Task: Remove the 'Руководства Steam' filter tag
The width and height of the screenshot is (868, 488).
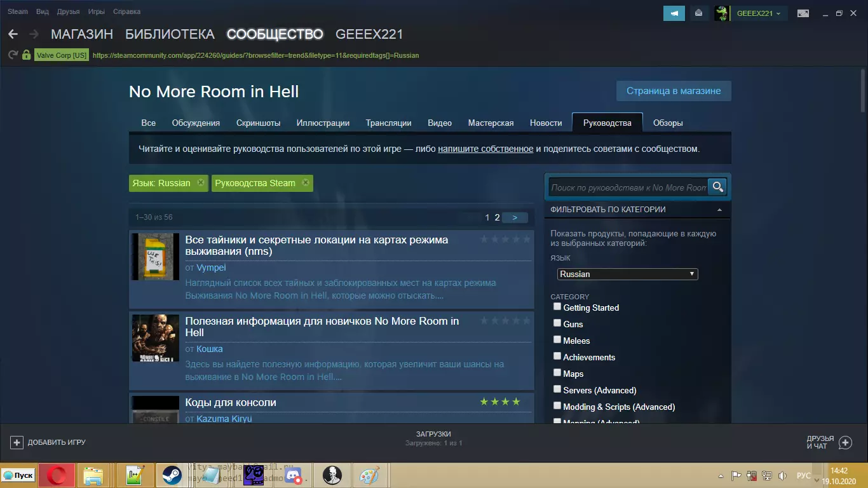Action: [306, 183]
